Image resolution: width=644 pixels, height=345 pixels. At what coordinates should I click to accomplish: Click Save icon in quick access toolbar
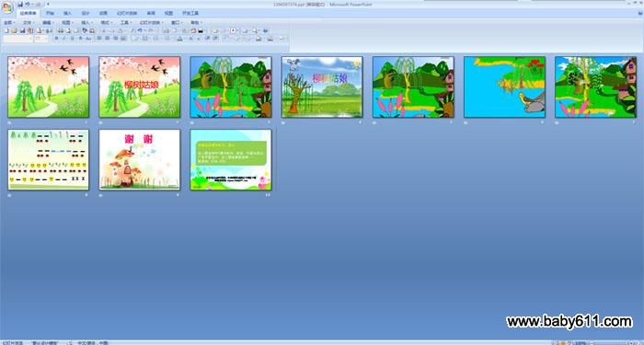(20, 4)
